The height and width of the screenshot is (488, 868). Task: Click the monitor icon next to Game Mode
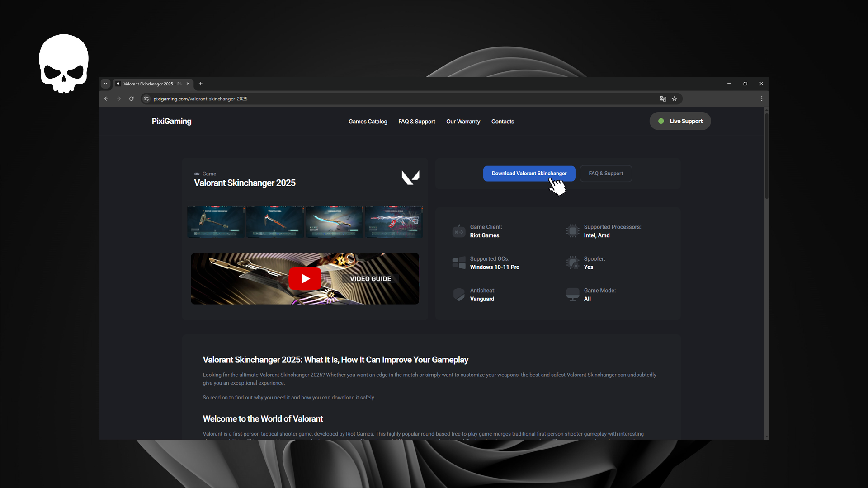[x=572, y=295]
